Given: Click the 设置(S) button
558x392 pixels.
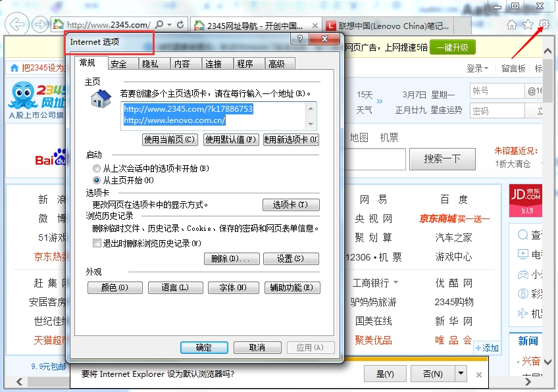Looking at the screenshot, I should click(x=291, y=258).
